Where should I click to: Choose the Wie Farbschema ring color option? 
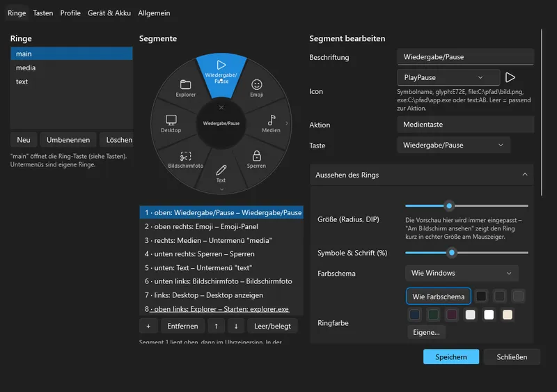pyautogui.click(x=439, y=297)
